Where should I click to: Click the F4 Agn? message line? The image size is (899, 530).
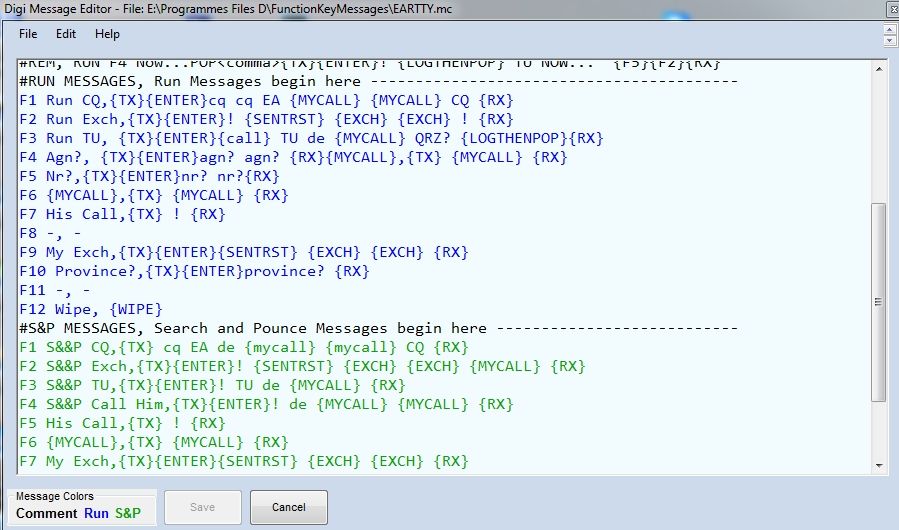[293, 157]
